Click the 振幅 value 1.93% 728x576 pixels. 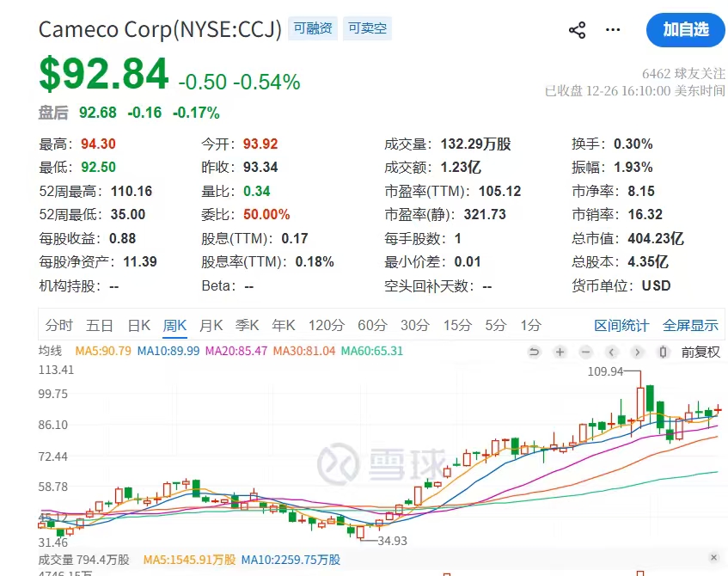tap(633, 168)
